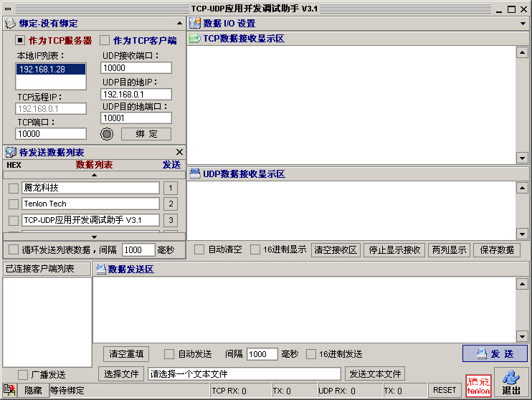Click the 已连接客户端列表 header
The height and width of the screenshot is (400, 532).
(47, 269)
